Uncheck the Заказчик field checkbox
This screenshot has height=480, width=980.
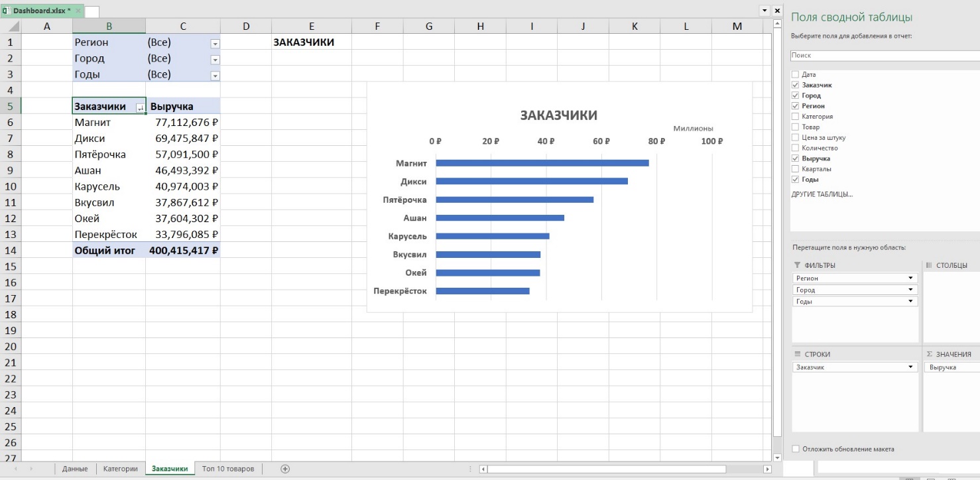796,86
